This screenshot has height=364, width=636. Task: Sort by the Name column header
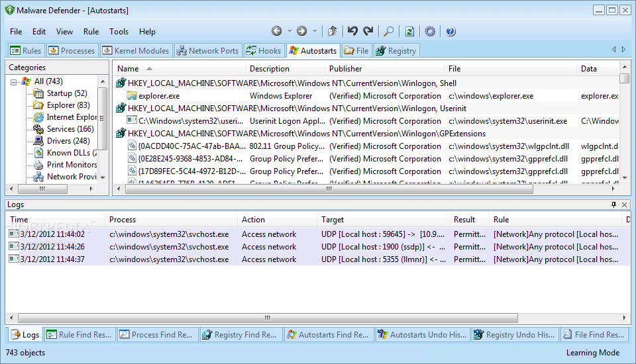tap(179, 69)
